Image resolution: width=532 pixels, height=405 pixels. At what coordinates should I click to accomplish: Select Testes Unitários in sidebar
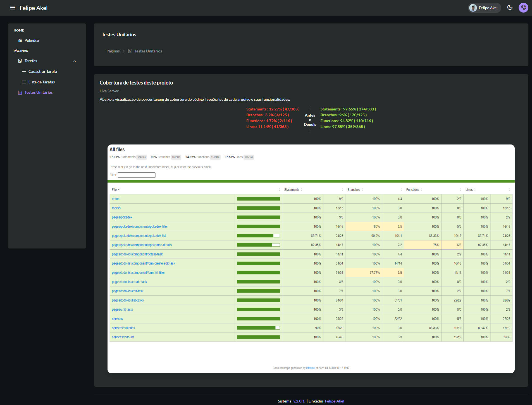click(x=39, y=93)
